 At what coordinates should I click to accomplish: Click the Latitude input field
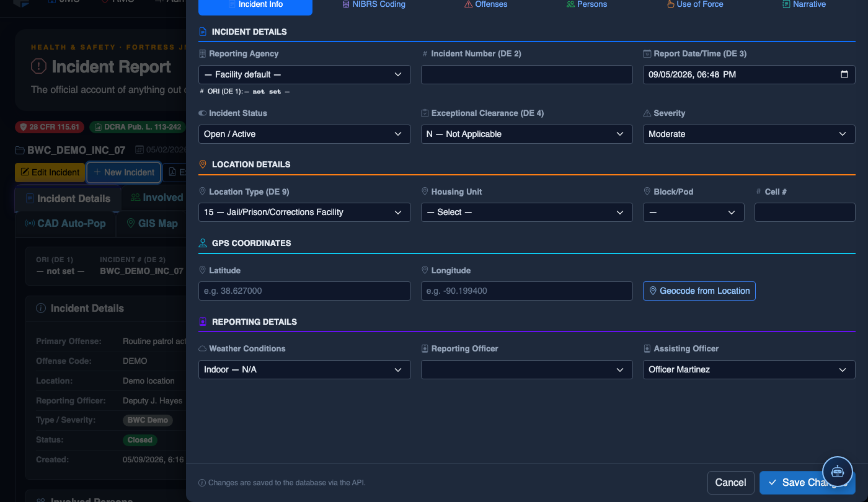(304, 291)
